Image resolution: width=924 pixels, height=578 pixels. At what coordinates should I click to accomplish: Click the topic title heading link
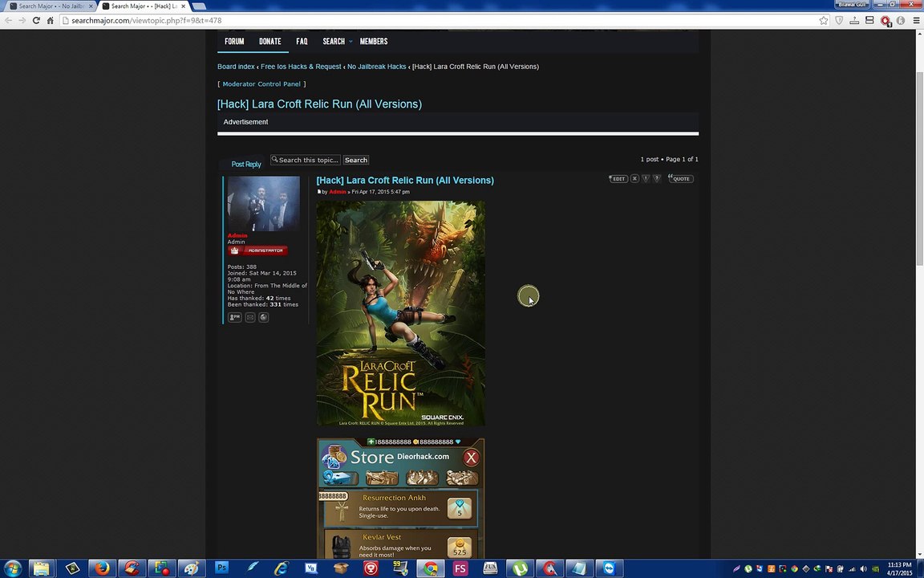[x=319, y=104]
